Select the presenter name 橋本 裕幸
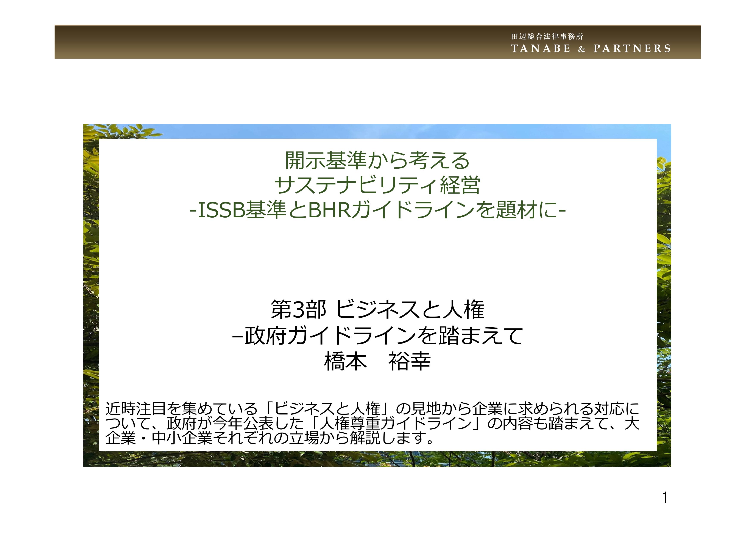The height and width of the screenshot is (535, 756). [377, 361]
